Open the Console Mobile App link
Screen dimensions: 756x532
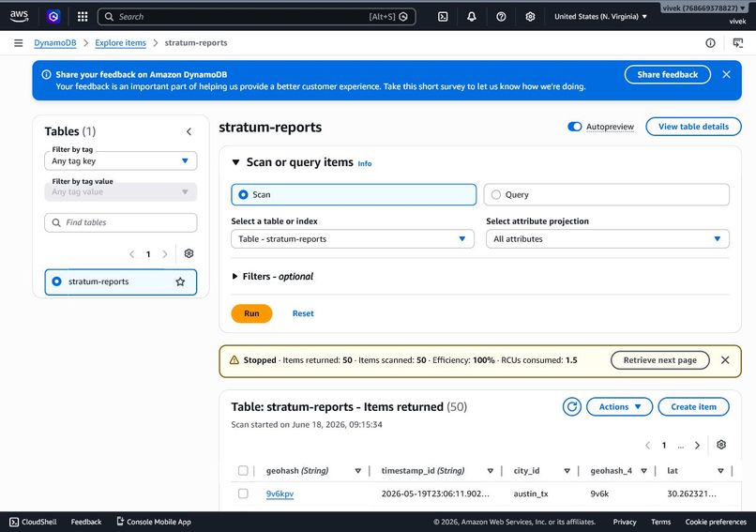point(154,522)
